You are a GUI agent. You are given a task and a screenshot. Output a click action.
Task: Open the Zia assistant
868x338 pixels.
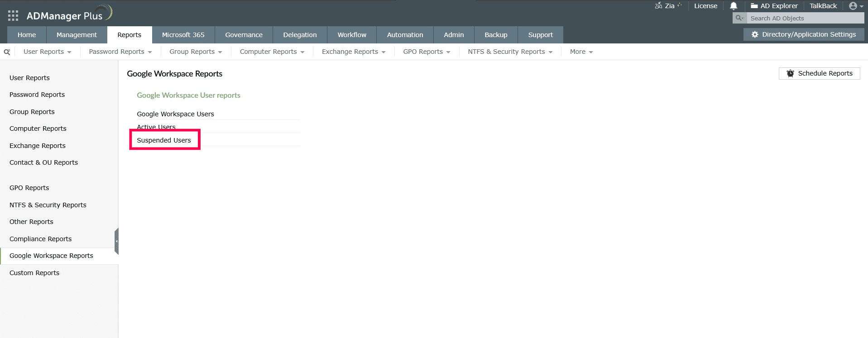coord(668,6)
